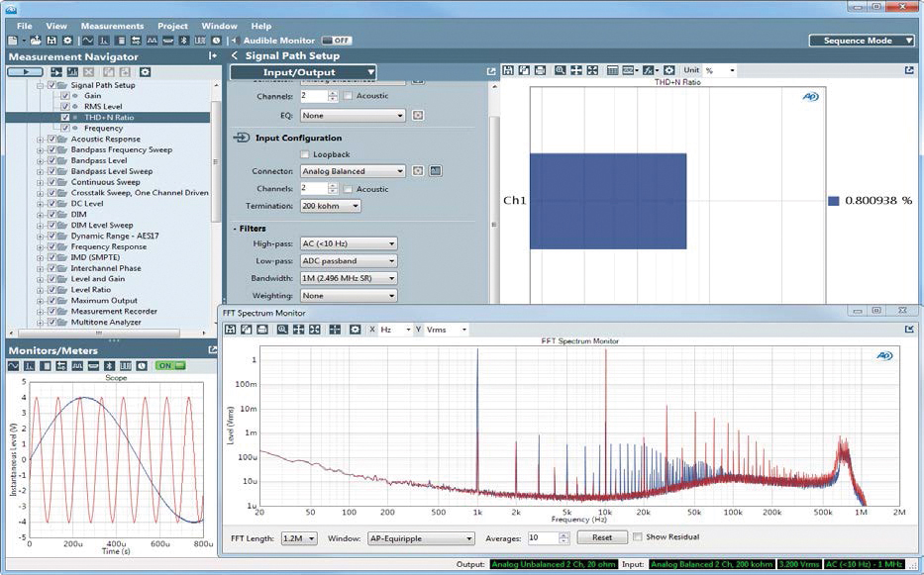The height and width of the screenshot is (575, 924).
Task: Save the THD+N Ratio graph
Action: [x=508, y=70]
